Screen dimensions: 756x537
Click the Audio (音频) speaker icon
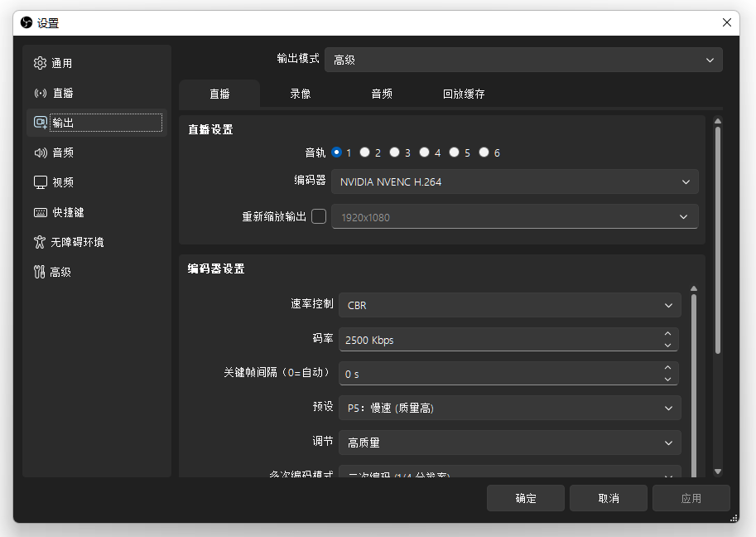(x=40, y=152)
